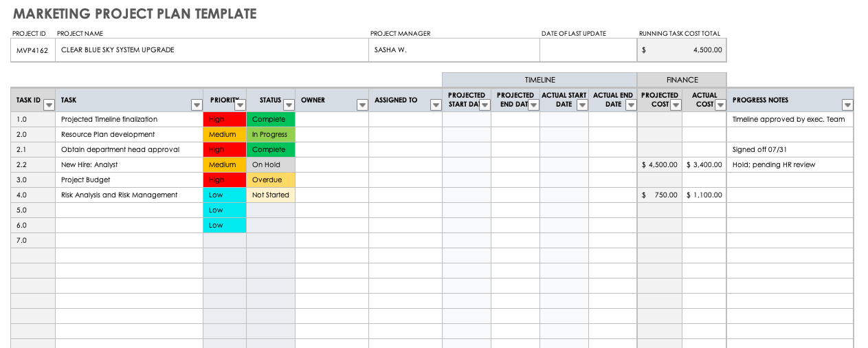Image resolution: width=868 pixels, height=348 pixels.
Task: Click the Actual Start Date filter arrow
Action: pos(582,105)
